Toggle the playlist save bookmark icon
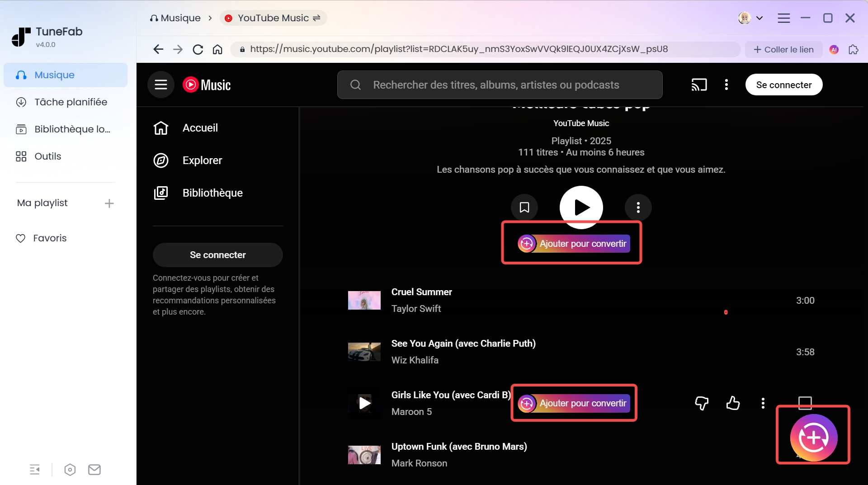Screen dimensions: 868x485 tap(524, 207)
